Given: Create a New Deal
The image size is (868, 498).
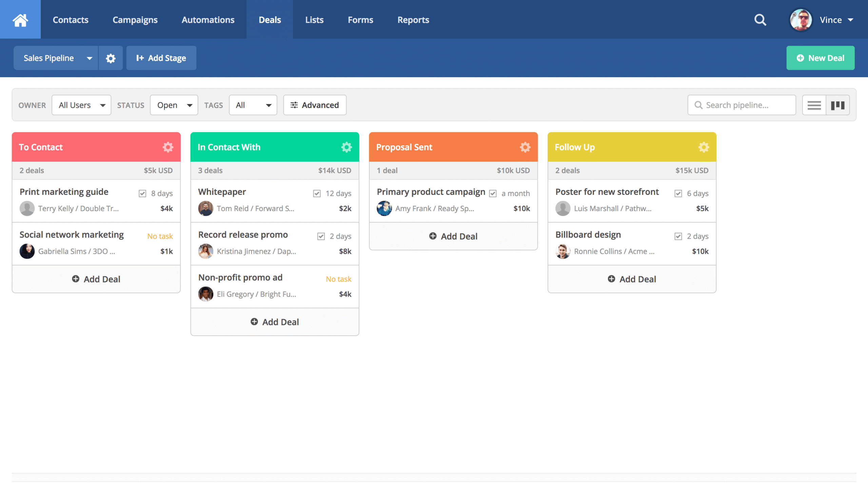Looking at the screenshot, I should click(821, 58).
